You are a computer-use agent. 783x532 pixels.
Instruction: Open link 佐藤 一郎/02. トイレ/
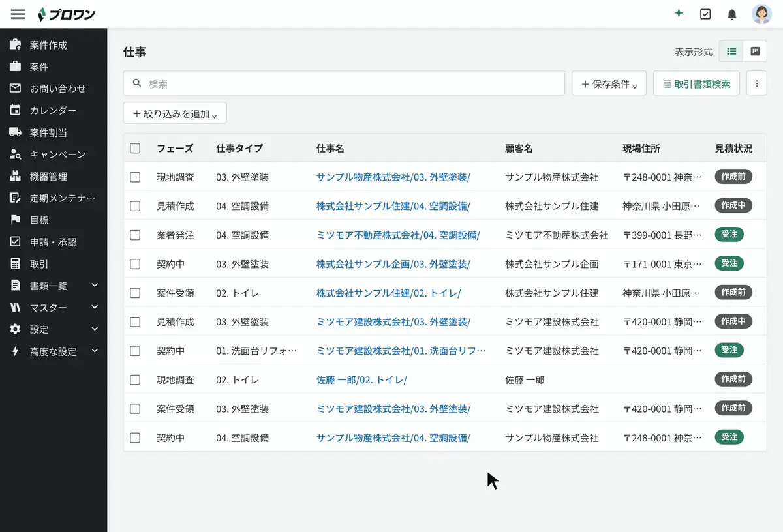(x=361, y=379)
